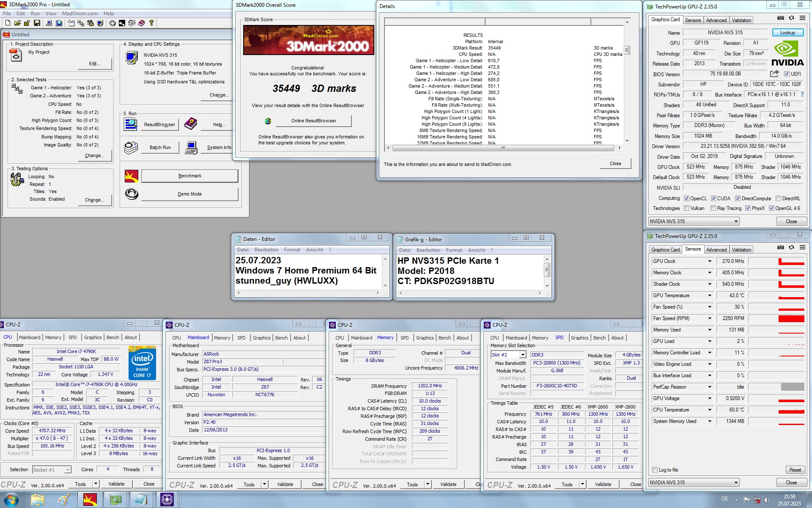Toggle the PhysX checkbox in GPU-Z
Screen dimensions: 812x508
[748, 208]
